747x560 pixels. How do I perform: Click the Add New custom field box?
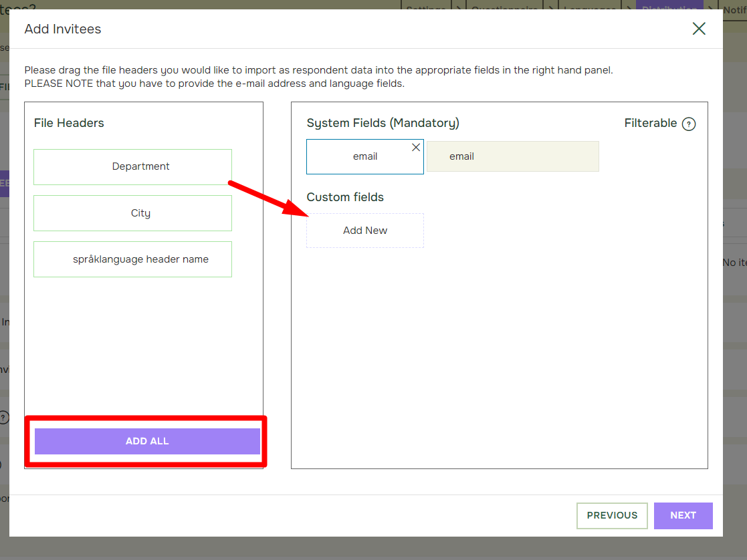click(x=365, y=231)
